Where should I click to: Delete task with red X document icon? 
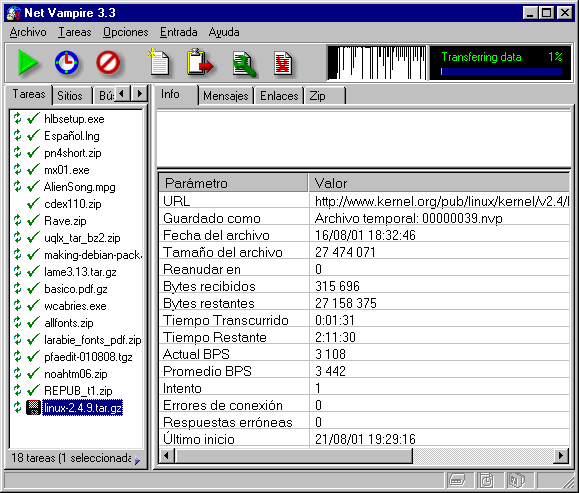(x=283, y=64)
